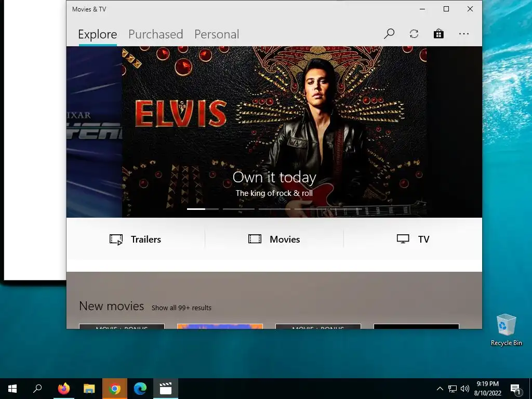The width and height of the screenshot is (532, 399).
Task: Switch to the Explore tab
Action: click(x=97, y=34)
